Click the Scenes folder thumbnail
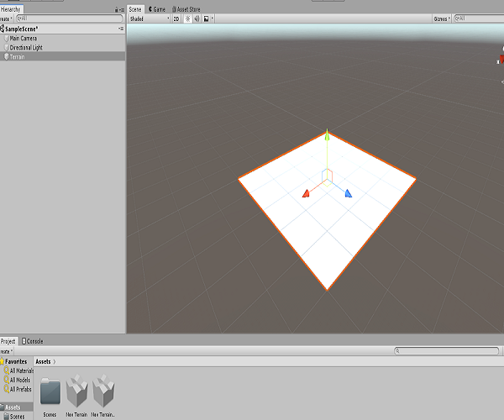Viewport: 504px width, 420px height. click(x=50, y=391)
